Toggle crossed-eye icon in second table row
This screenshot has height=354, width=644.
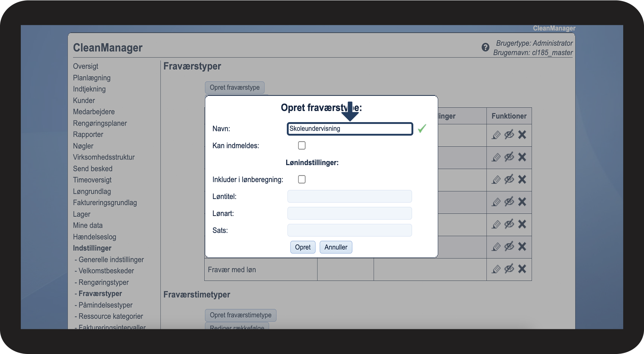(x=509, y=157)
